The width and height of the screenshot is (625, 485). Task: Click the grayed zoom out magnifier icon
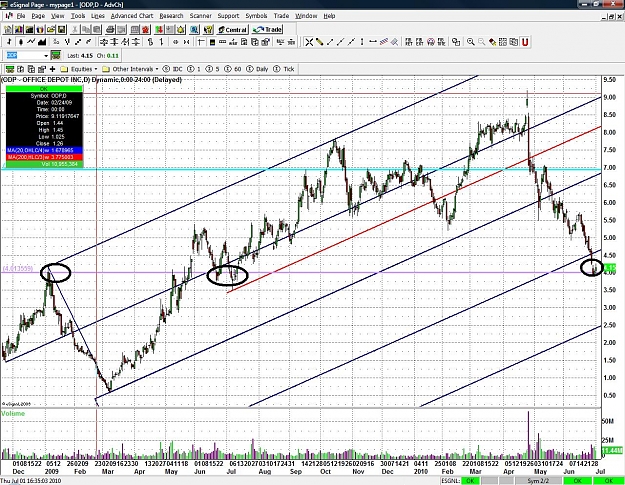(x=482, y=42)
